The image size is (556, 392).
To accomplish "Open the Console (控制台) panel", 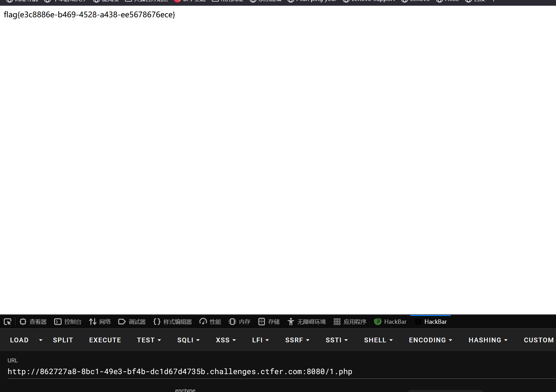I will 68,322.
